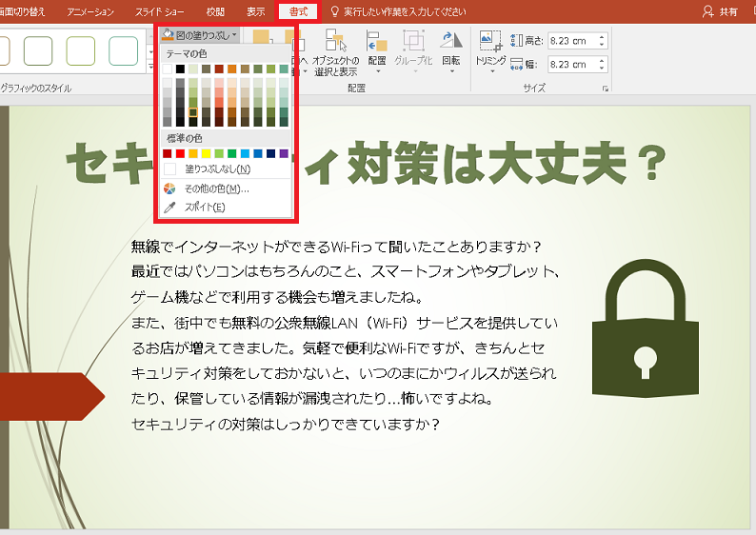Switch to the 校閲 tab
756x535 pixels.
click(x=215, y=11)
